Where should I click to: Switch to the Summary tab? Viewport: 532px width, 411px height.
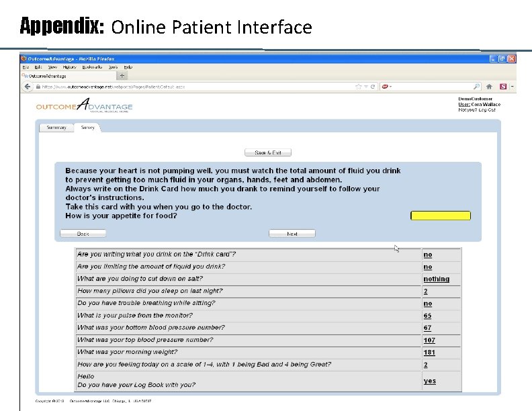(x=56, y=128)
